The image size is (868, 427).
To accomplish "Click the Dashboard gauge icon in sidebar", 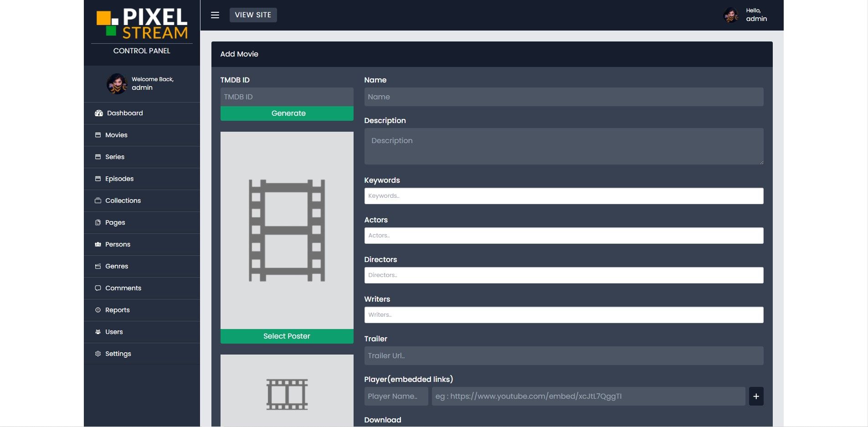I will coord(98,113).
